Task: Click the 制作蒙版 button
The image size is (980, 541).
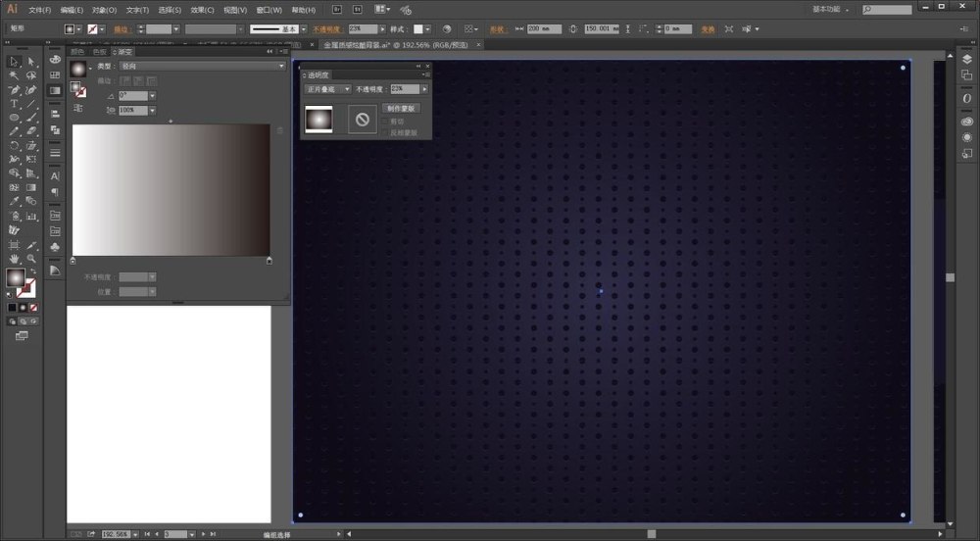Action: click(x=402, y=109)
